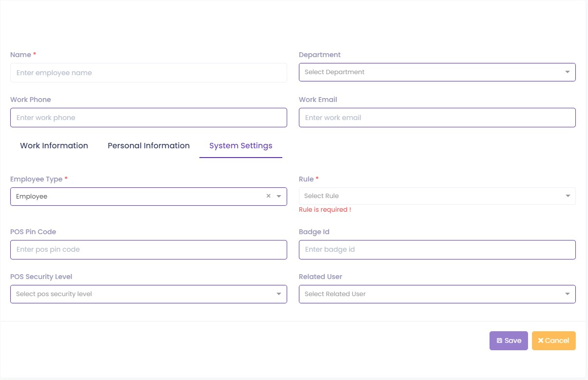
Task: Click the Department dropdown arrow
Action: pos(567,72)
